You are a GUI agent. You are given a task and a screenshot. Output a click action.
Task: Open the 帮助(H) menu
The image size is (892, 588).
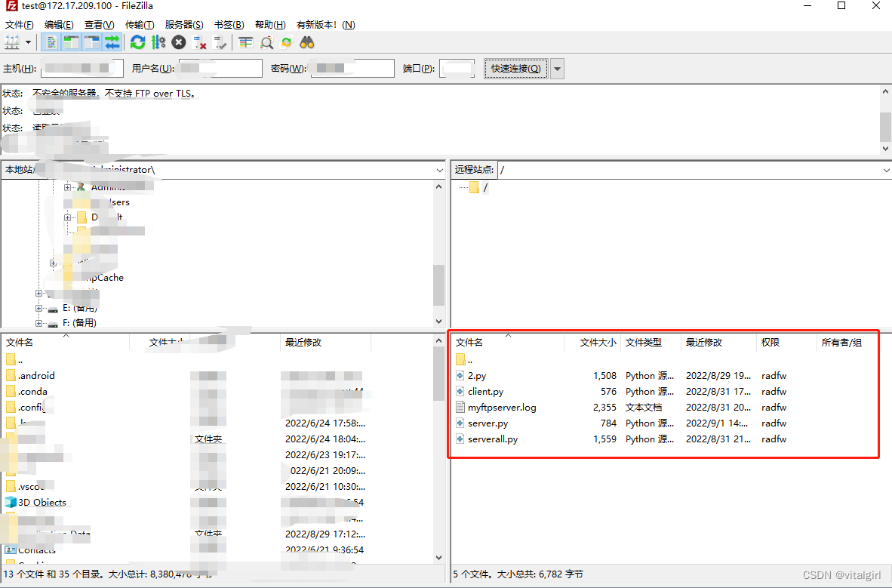pos(270,24)
